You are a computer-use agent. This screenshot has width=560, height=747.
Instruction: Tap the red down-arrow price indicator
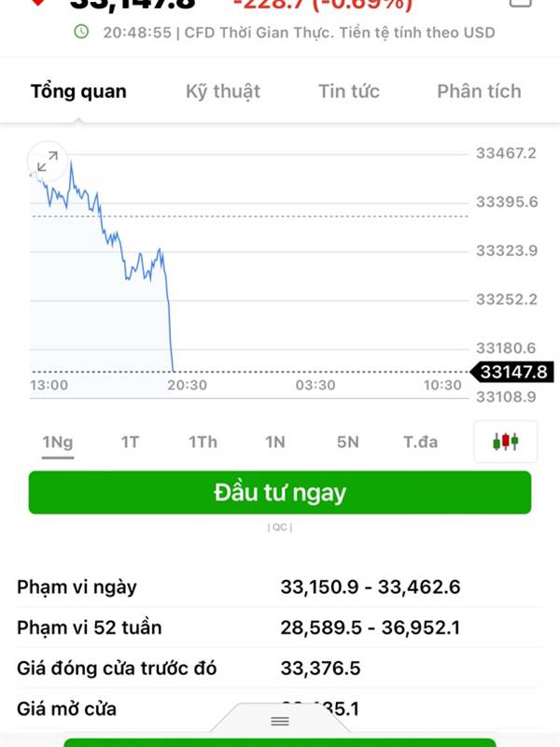(37, 3)
